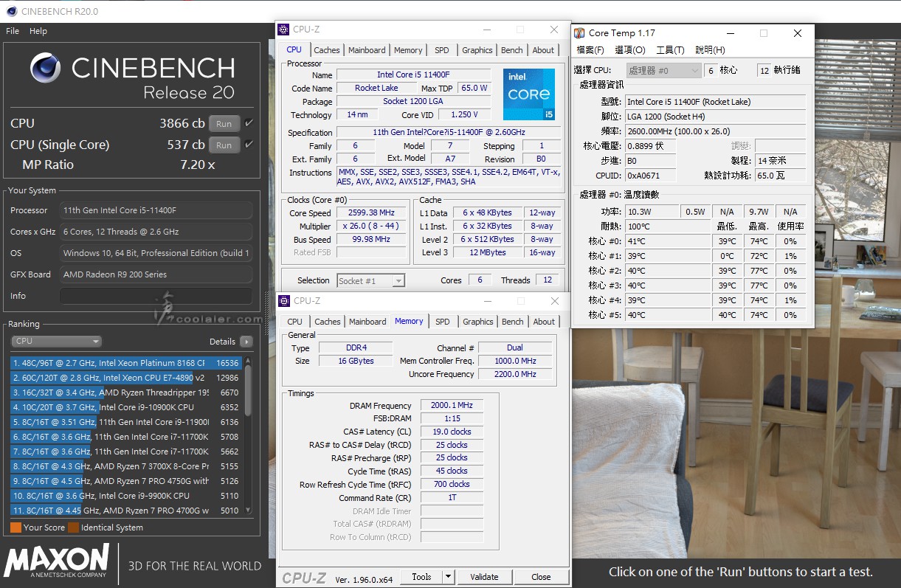This screenshot has height=588, width=901.
Task: Click the DRAM Frequency value field
Action: [452, 406]
